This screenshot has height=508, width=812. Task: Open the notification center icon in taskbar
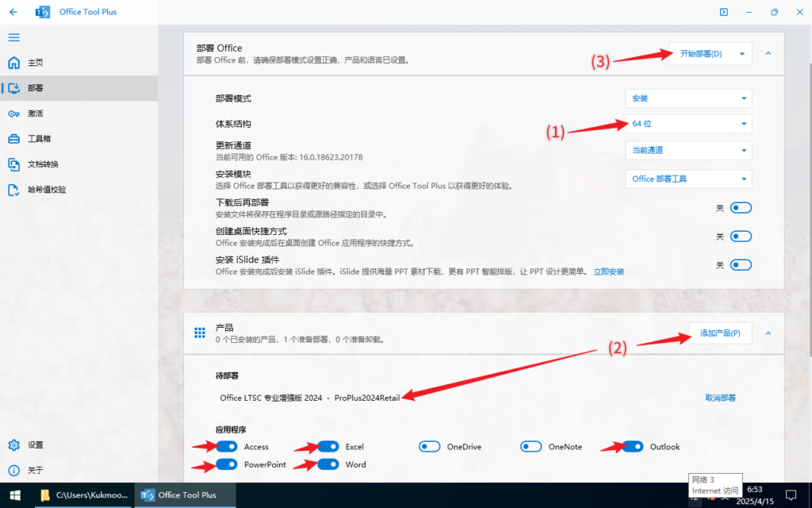click(x=791, y=495)
